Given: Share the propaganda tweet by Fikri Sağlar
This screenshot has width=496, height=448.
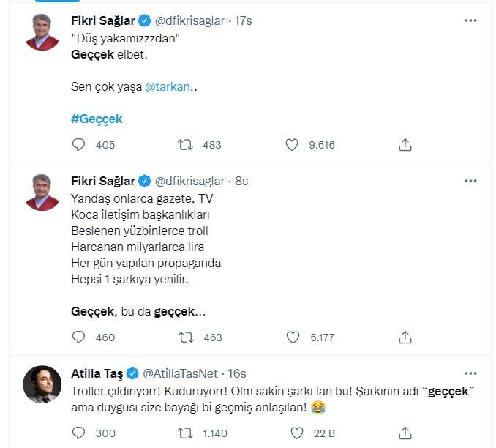Looking at the screenshot, I should 405,337.
